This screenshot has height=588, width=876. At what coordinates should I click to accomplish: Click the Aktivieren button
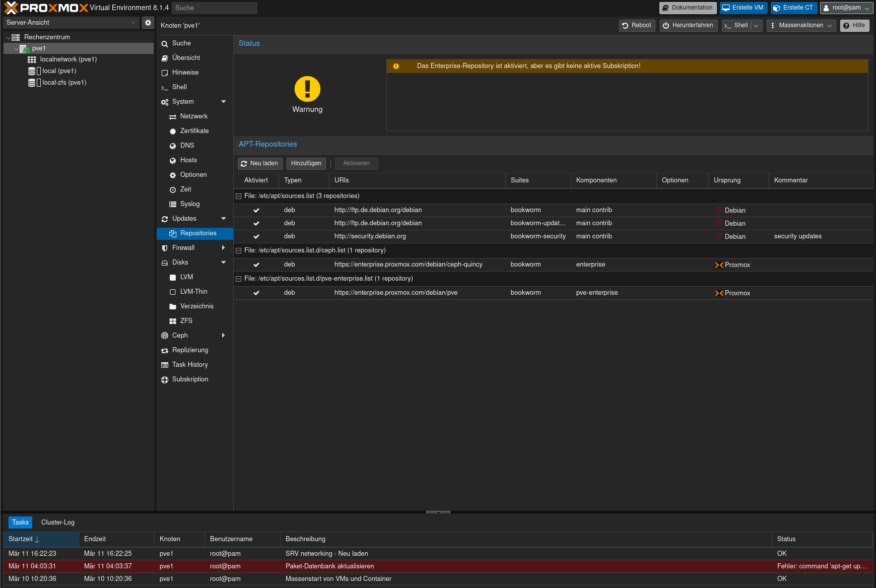pyautogui.click(x=356, y=164)
